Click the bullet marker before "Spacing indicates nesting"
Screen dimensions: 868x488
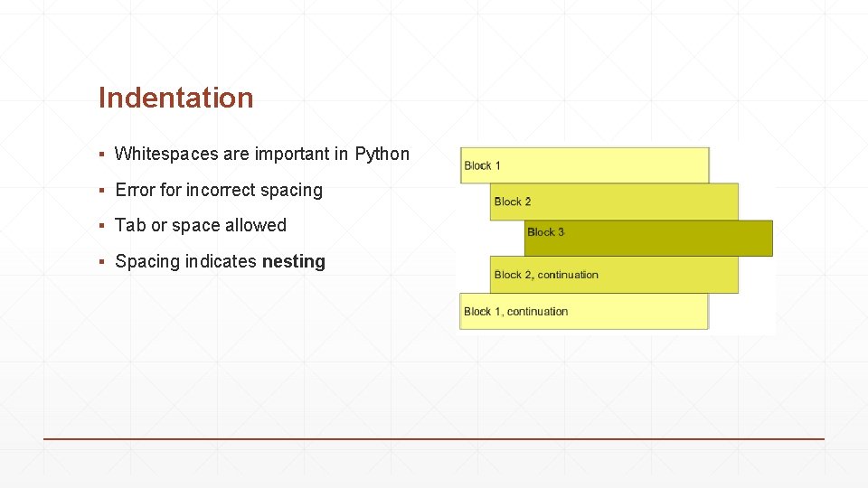(x=102, y=261)
